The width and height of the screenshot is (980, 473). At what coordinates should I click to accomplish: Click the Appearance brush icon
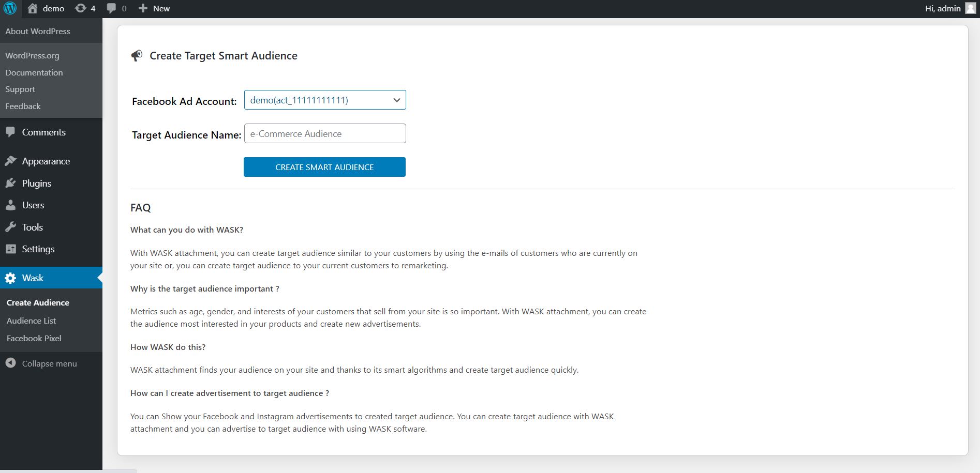click(10, 161)
